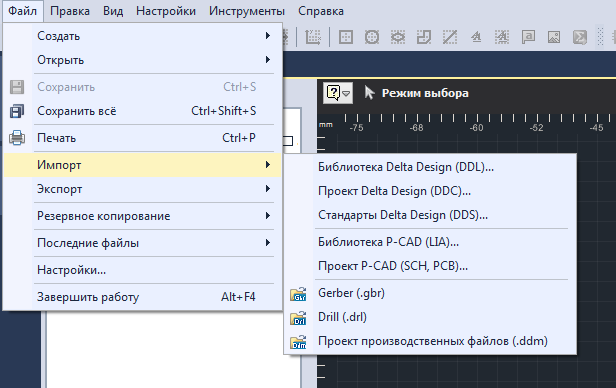Select the ellipse drawing tool
The image size is (616, 388).
398,37
